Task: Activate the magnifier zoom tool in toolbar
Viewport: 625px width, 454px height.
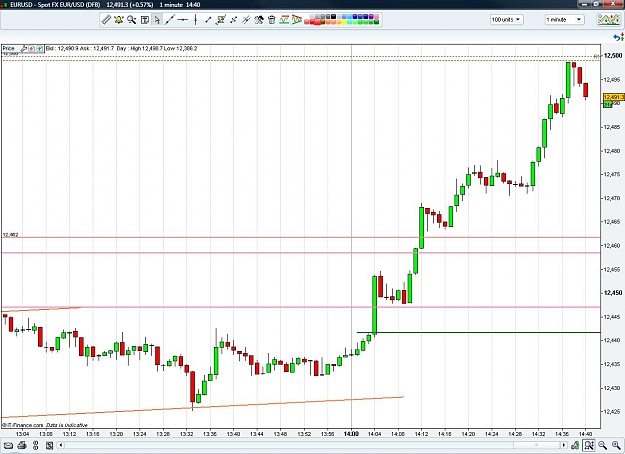Action: pos(132,20)
